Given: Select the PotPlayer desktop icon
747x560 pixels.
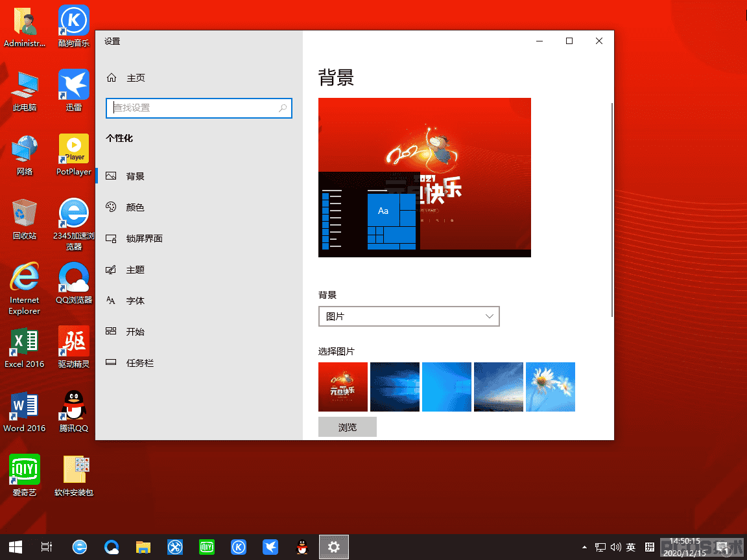Looking at the screenshot, I should tap(74, 156).
